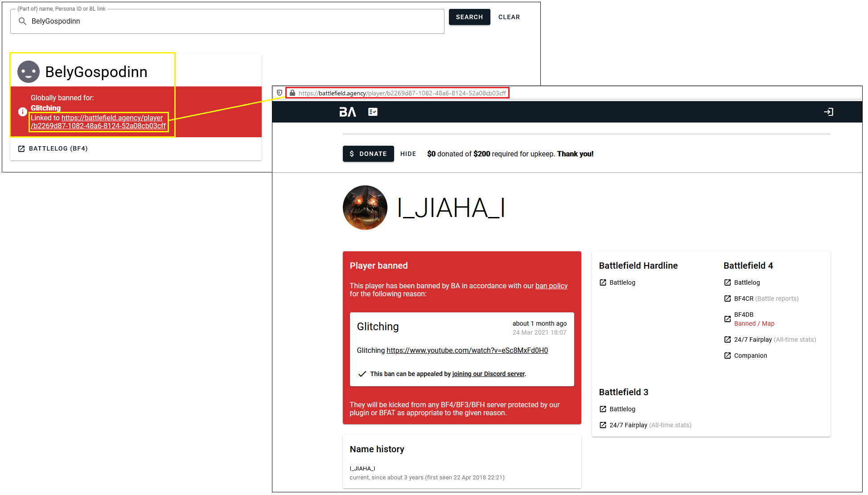Viewport: 868px width, 495px height.
Task: Click the search magnifier icon
Action: point(22,21)
